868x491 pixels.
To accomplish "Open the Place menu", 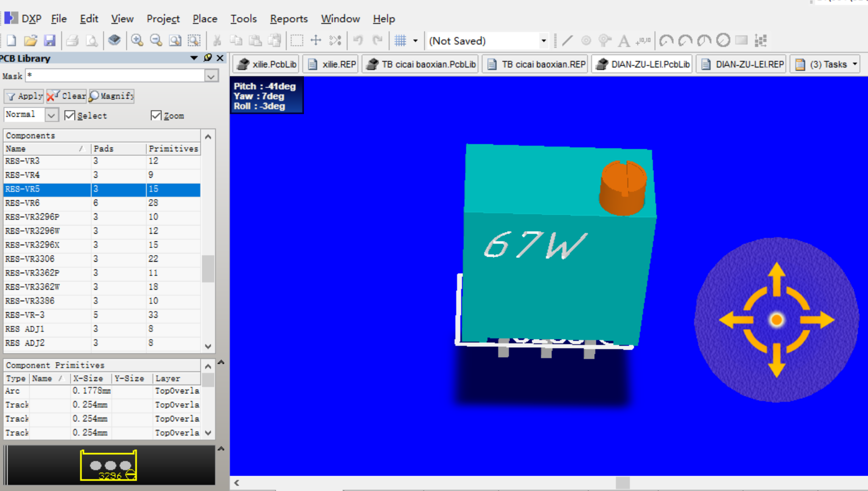I will click(x=205, y=19).
